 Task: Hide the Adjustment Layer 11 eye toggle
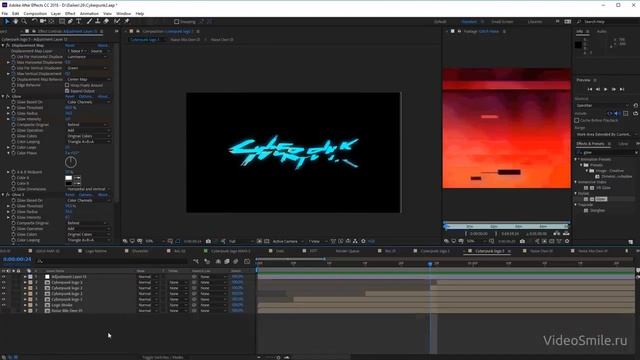point(4,277)
